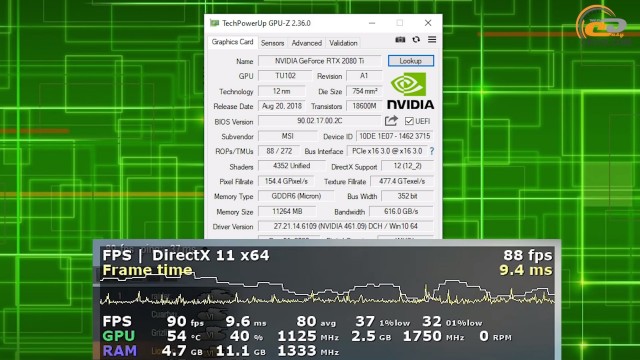Toggle the UEFI checkbox
640x360 pixels.
409,121
